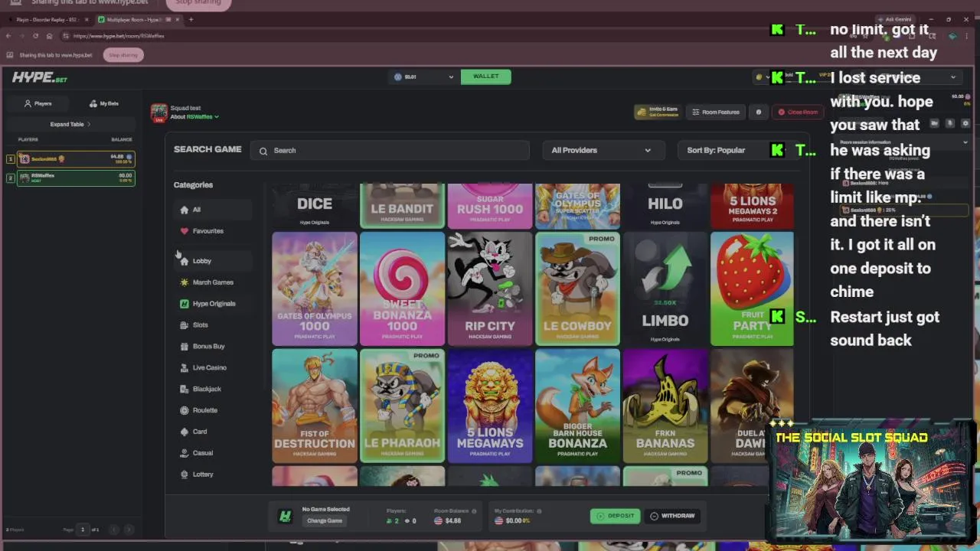Open the HYPE.bet logo home link
The image size is (980, 551).
coord(40,77)
